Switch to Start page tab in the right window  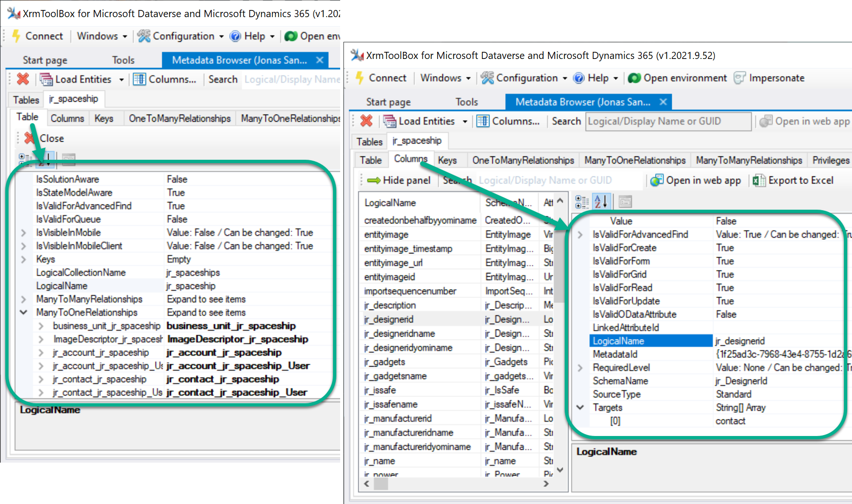click(x=388, y=102)
